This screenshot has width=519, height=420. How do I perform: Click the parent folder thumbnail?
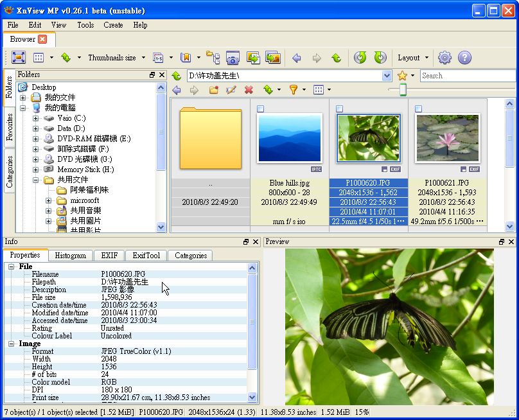(211, 138)
